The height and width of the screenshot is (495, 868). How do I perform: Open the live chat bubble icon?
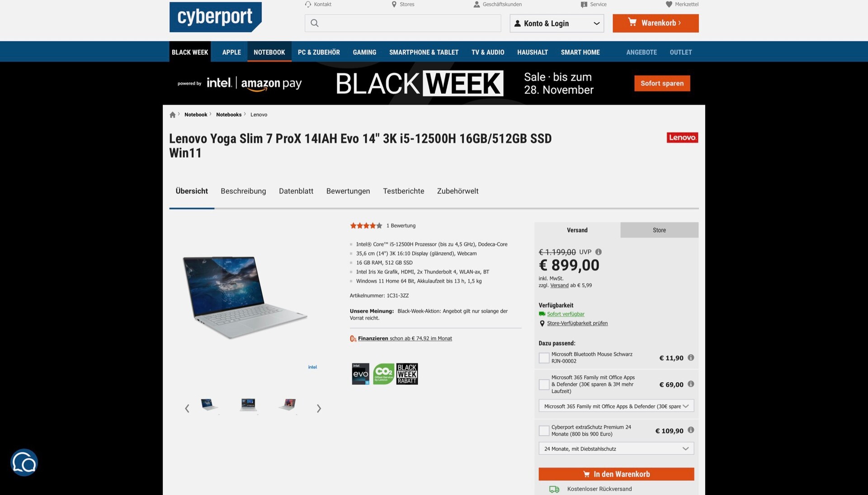click(24, 462)
